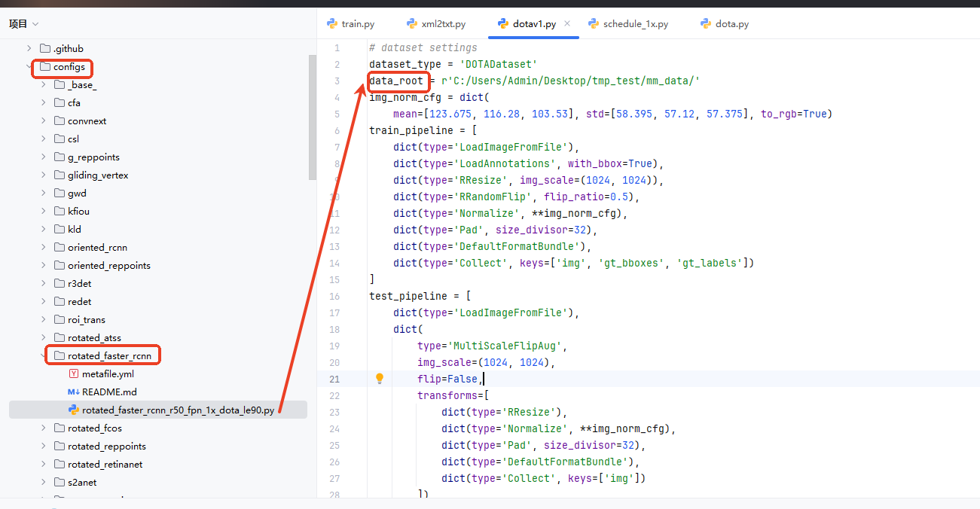Click the Python icon on dota.py tab

[x=706, y=24]
